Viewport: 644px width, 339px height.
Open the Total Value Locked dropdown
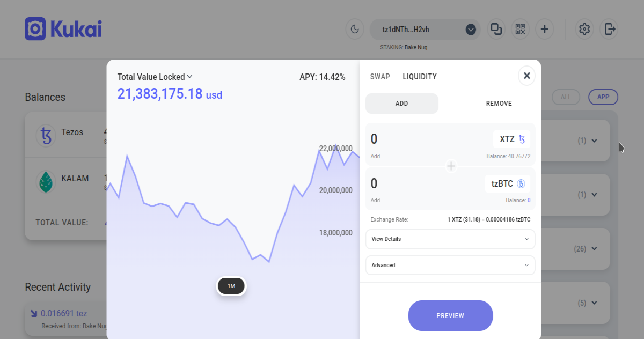[155, 77]
